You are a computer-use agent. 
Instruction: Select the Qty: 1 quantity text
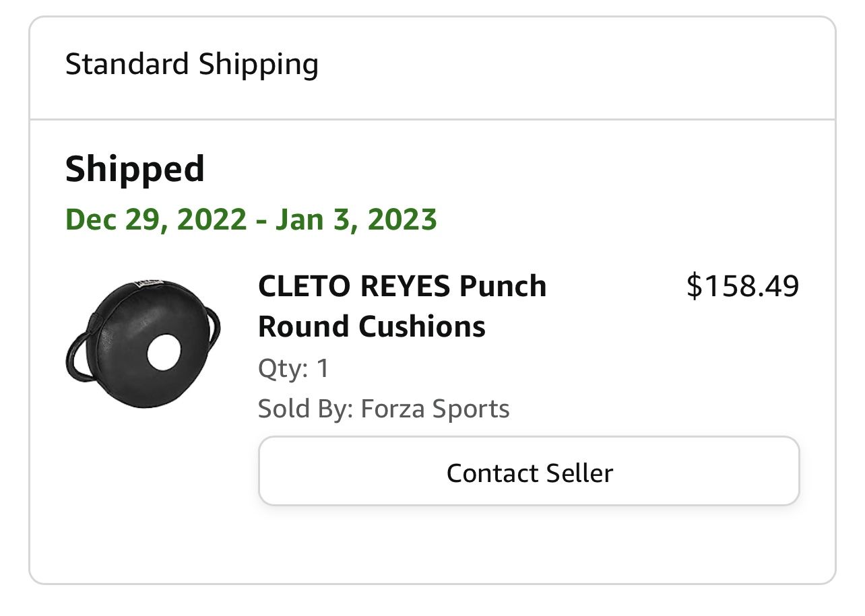coord(294,369)
